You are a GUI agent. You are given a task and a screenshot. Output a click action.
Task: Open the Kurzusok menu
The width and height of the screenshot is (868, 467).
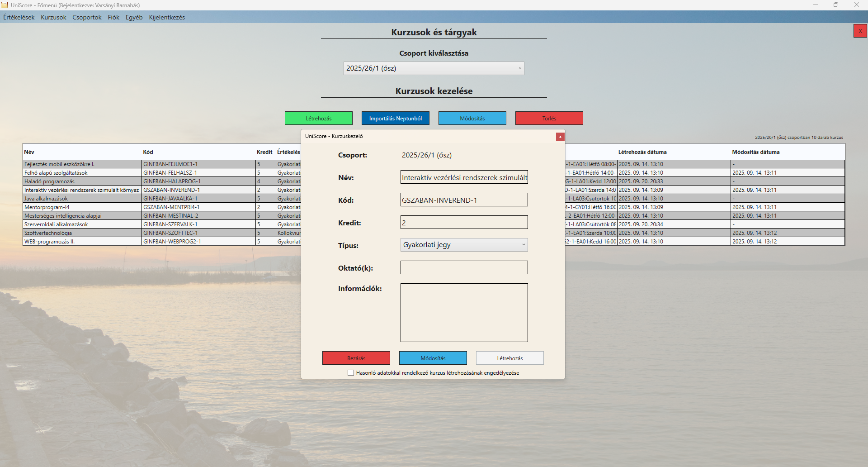click(x=53, y=17)
